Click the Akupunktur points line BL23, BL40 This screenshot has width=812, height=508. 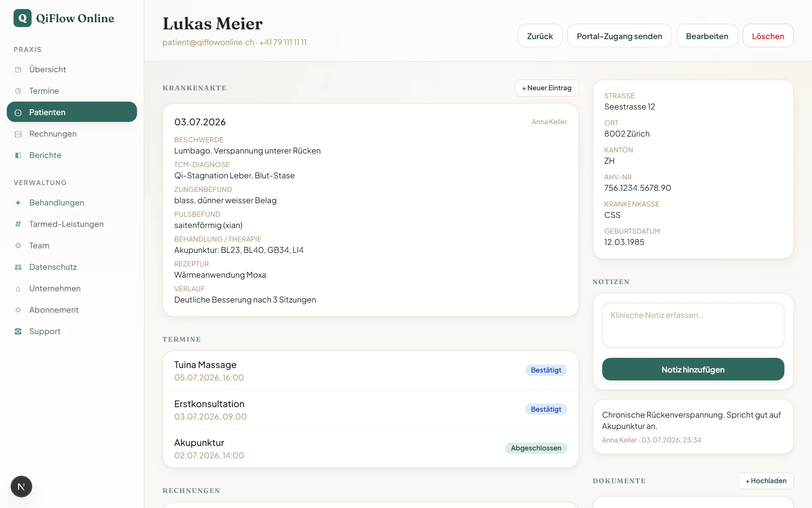239,250
